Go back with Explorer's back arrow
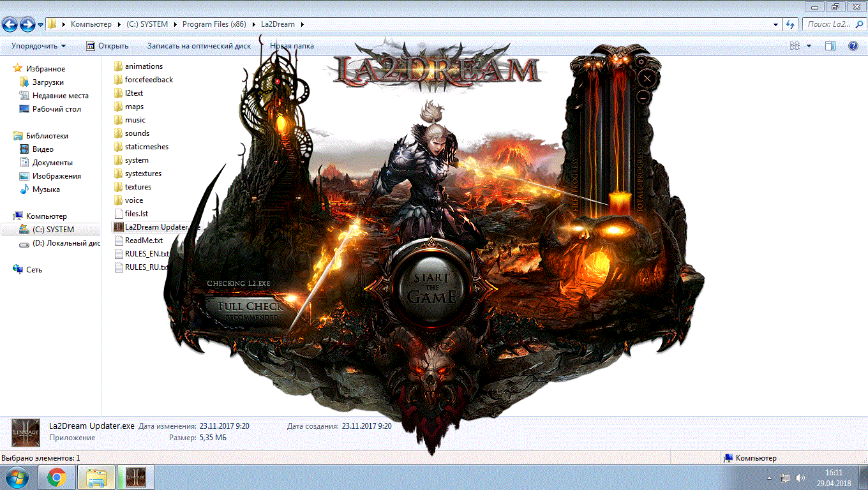The image size is (868, 490). [10, 24]
